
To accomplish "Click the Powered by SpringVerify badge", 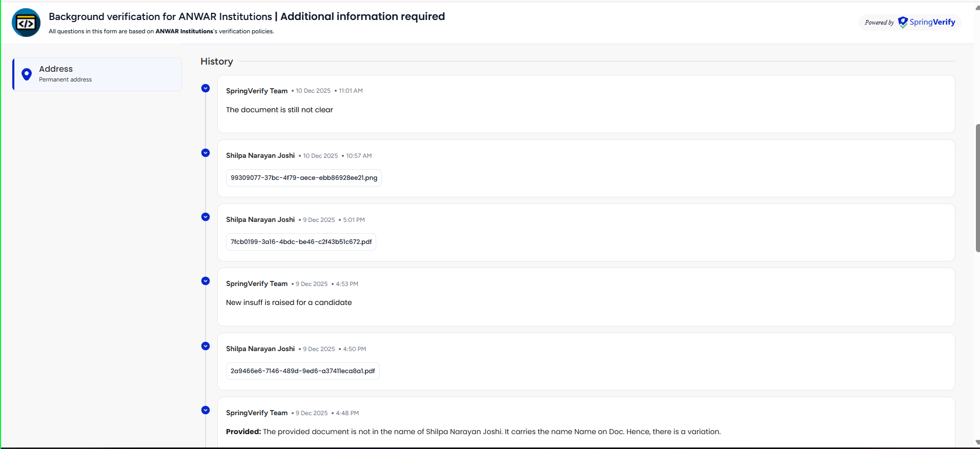I will pos(909,23).
